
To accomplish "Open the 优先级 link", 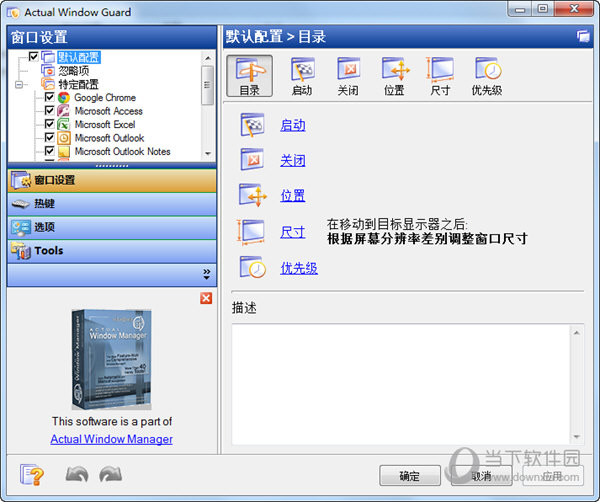I will 299,268.
